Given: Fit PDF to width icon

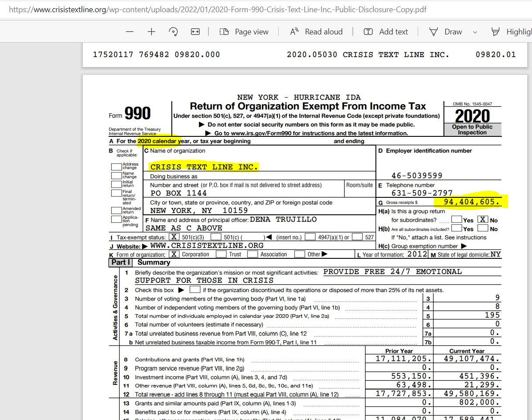Looking at the screenshot, I should (195, 32).
